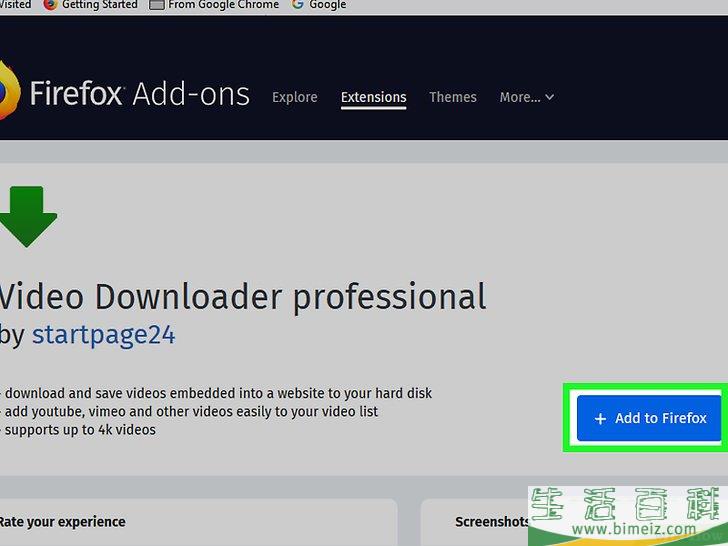This screenshot has height=546, width=728.
Task: Click the Video Downloader professional title
Action: tap(242, 297)
